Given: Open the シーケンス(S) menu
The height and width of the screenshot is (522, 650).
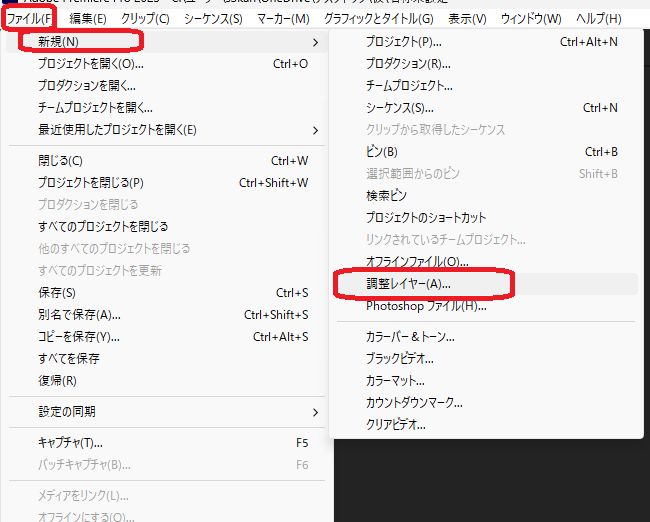Looking at the screenshot, I should click(211, 19).
